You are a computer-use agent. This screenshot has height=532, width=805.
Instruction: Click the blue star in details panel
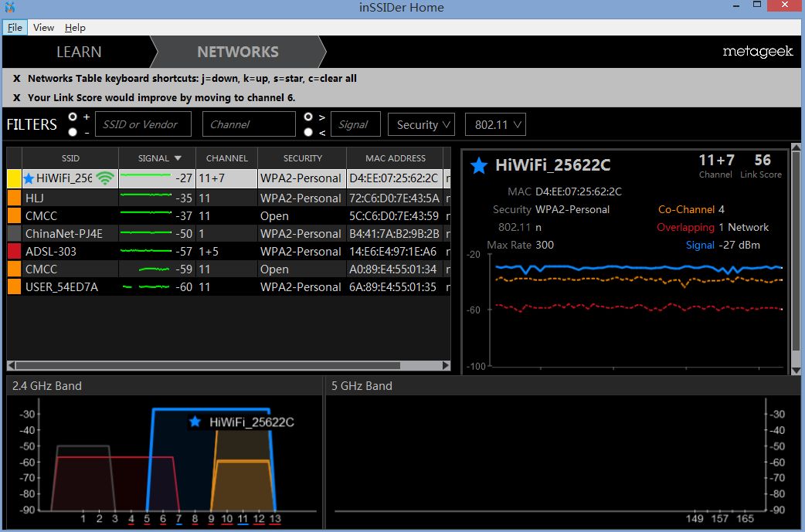coord(478,165)
